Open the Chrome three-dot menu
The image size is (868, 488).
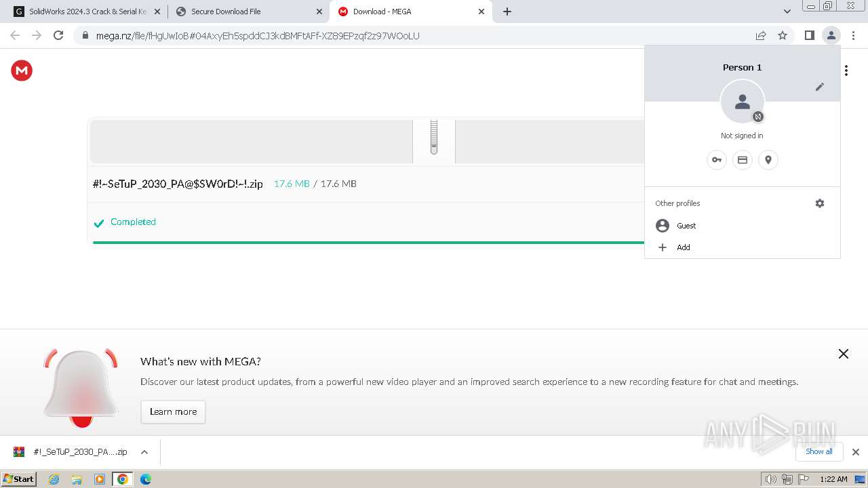point(853,35)
